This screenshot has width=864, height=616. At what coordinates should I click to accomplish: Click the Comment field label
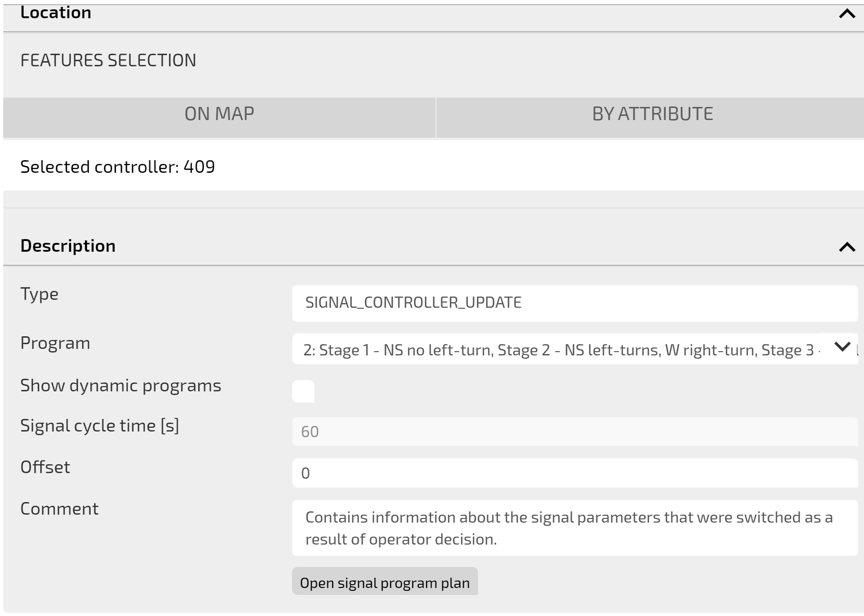coord(59,509)
